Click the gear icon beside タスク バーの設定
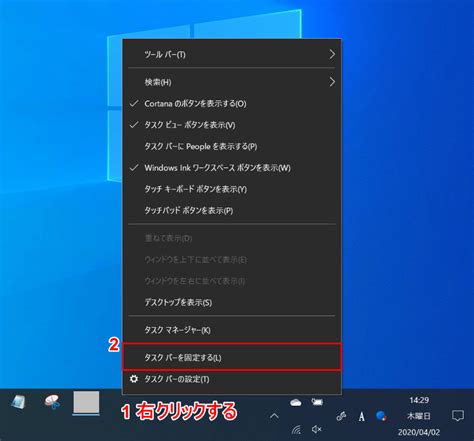 point(134,379)
